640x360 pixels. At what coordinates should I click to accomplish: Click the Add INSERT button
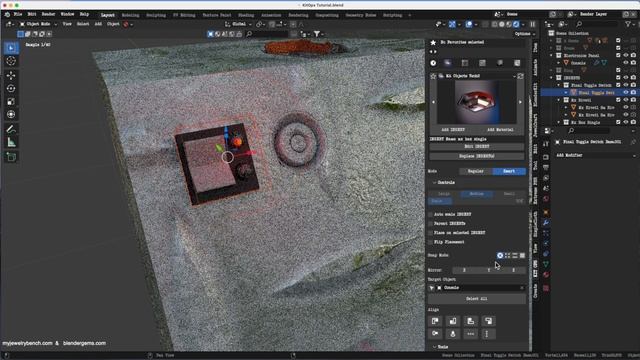click(453, 130)
